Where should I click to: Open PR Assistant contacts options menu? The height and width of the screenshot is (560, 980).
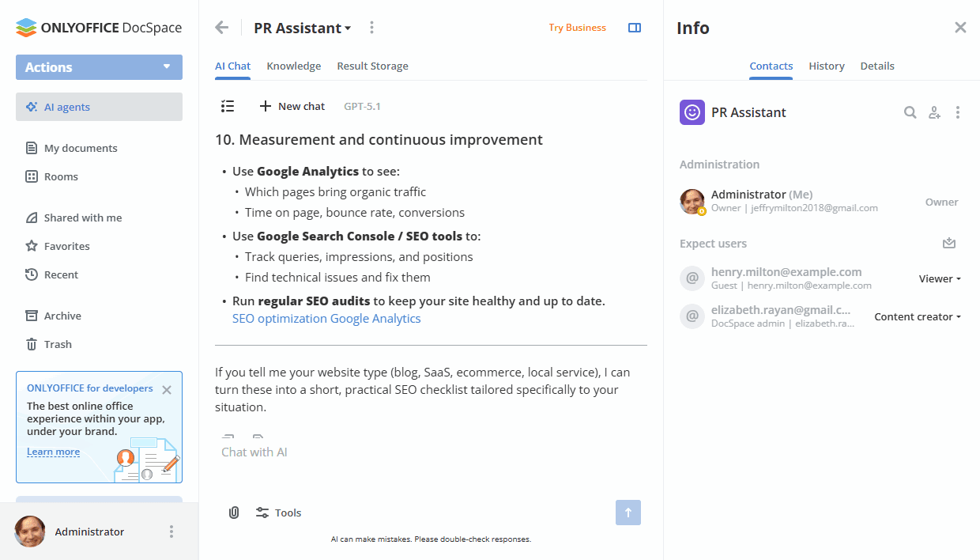[x=958, y=112]
